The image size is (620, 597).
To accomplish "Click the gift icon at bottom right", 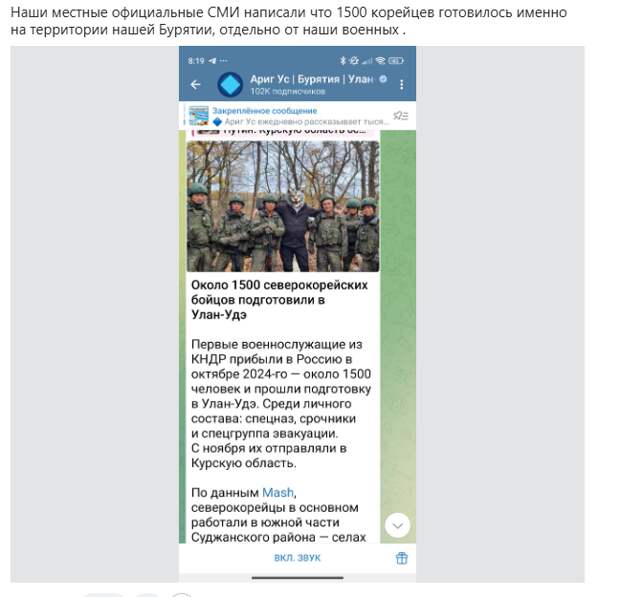I will coord(401,558).
